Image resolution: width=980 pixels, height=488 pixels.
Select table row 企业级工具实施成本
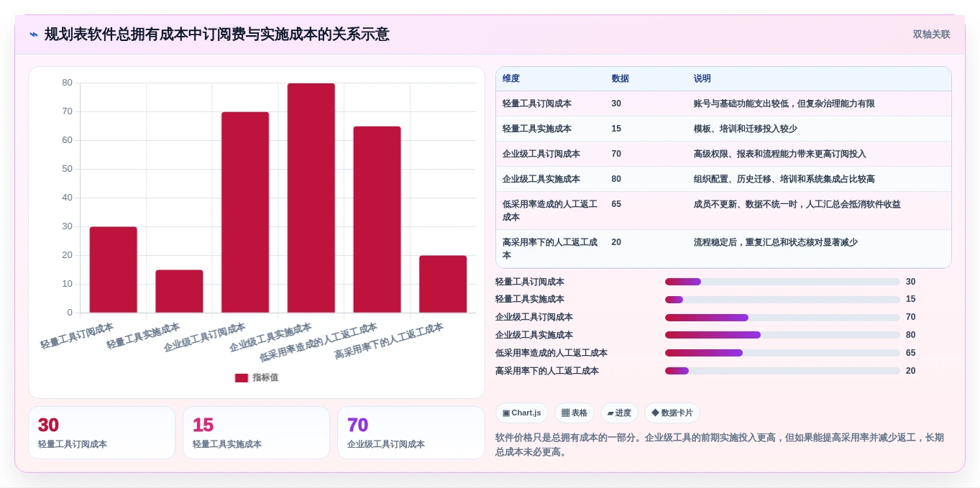pos(723,179)
